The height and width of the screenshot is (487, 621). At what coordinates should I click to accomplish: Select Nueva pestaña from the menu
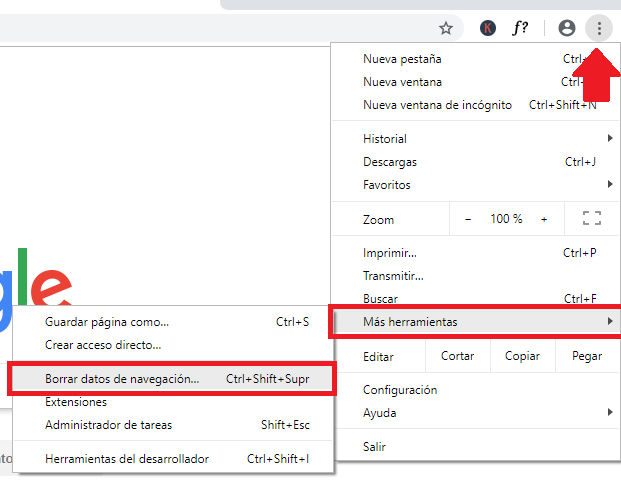click(x=476, y=59)
